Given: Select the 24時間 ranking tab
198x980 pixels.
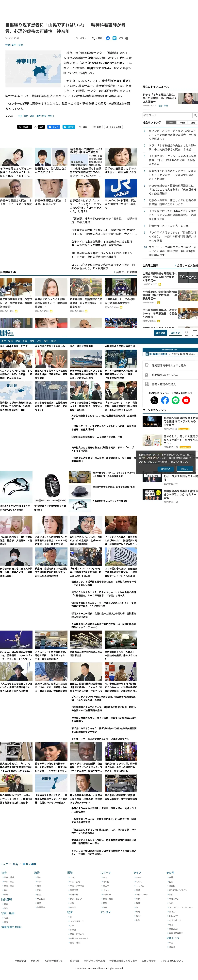Looking at the screenshot, I should click(x=182, y=123).
